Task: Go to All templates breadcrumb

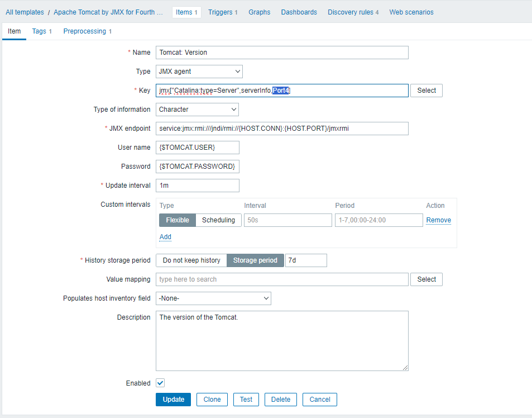Action: (25, 12)
